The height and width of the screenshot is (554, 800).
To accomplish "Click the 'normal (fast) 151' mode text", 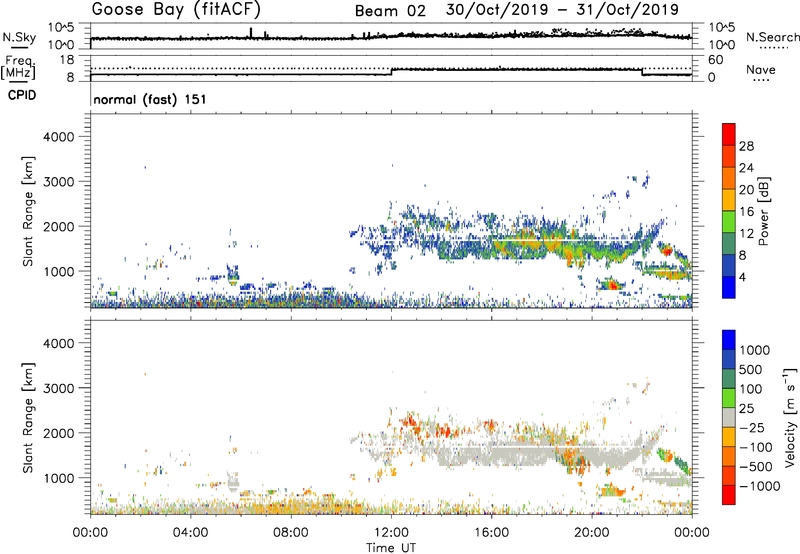I will click(150, 99).
